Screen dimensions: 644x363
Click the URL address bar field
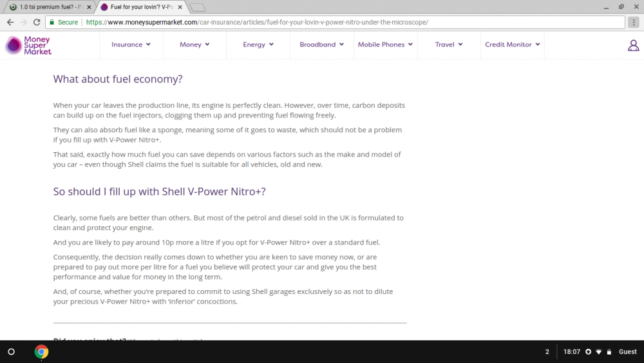(335, 22)
